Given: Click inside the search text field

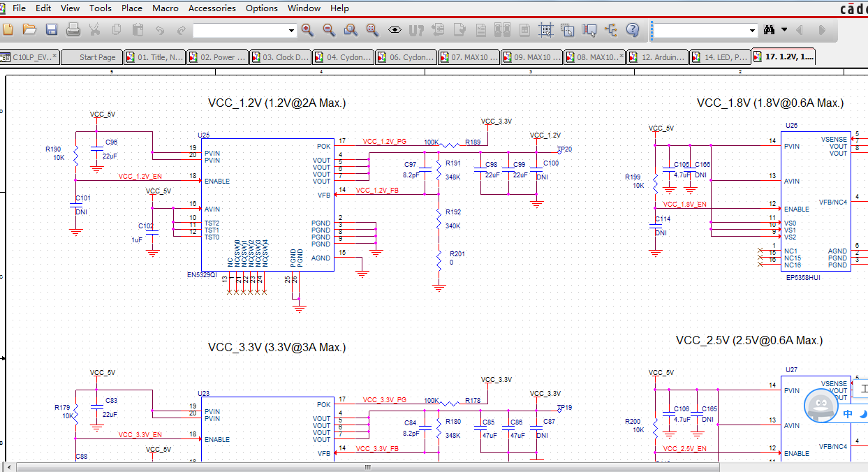Looking at the screenshot, I should coord(700,31).
